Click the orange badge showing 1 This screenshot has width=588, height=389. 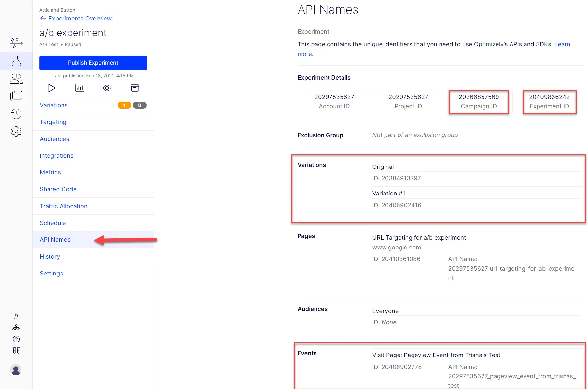pos(124,105)
